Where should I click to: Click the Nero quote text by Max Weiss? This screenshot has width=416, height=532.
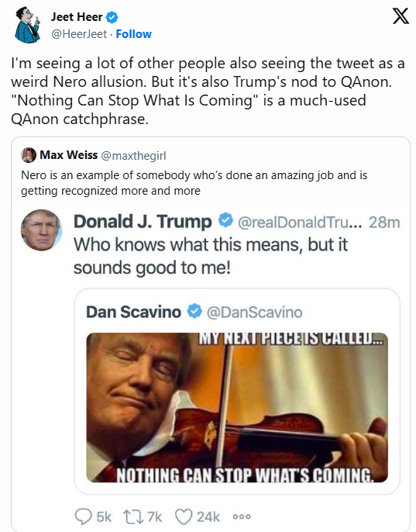194,183
